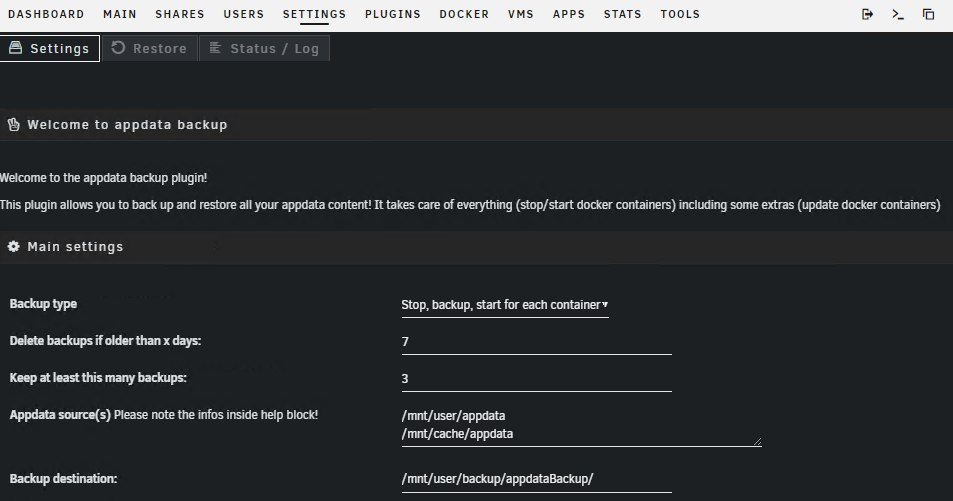Click the overlapping windows icon
Screen dimensions: 953x501
pos(928,15)
